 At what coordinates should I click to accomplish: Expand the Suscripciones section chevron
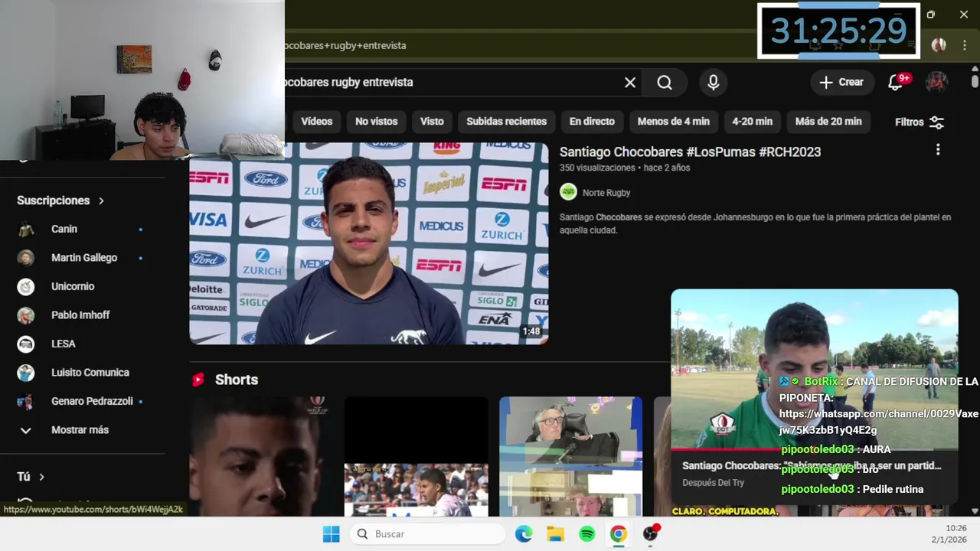pos(101,201)
